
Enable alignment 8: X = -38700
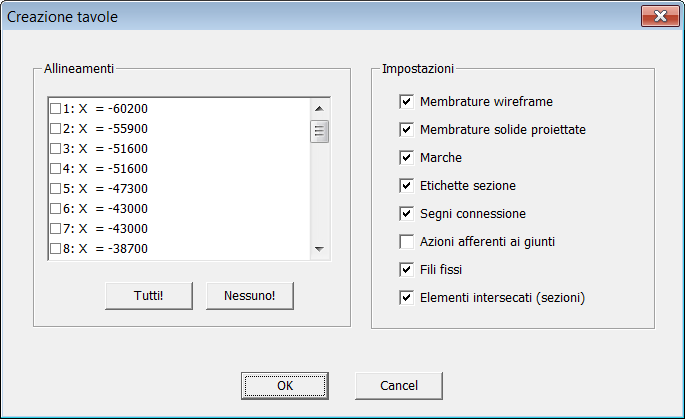pos(55,248)
